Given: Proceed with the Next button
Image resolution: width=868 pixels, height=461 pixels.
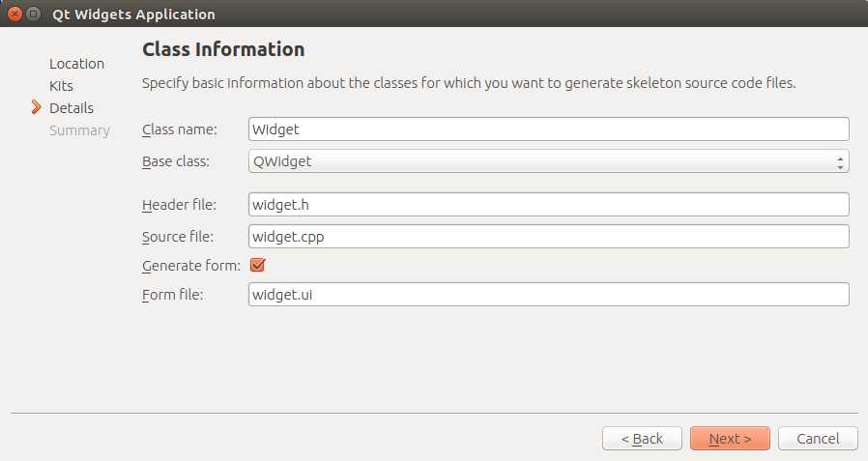Looking at the screenshot, I should click(x=730, y=439).
